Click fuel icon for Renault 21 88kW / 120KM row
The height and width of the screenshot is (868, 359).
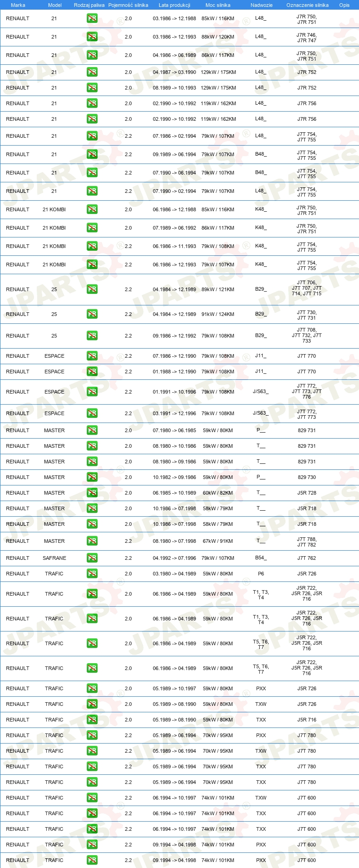point(92,37)
